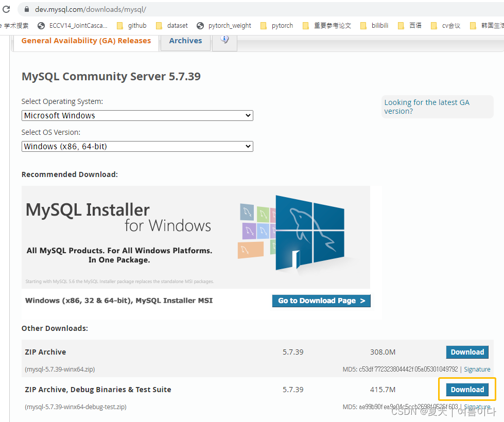Viewport: 504px width, 422px height.
Task: Click the 'Looking for the latest GA version?' link
Action: click(x=427, y=107)
